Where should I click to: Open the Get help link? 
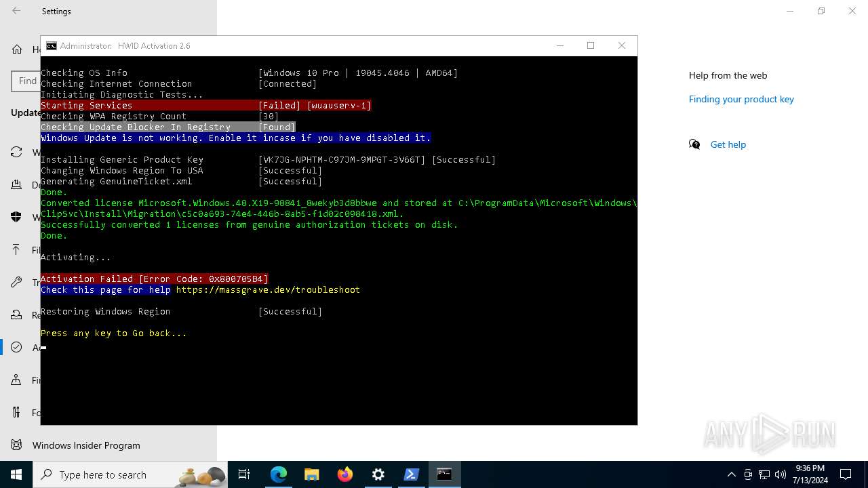point(728,144)
